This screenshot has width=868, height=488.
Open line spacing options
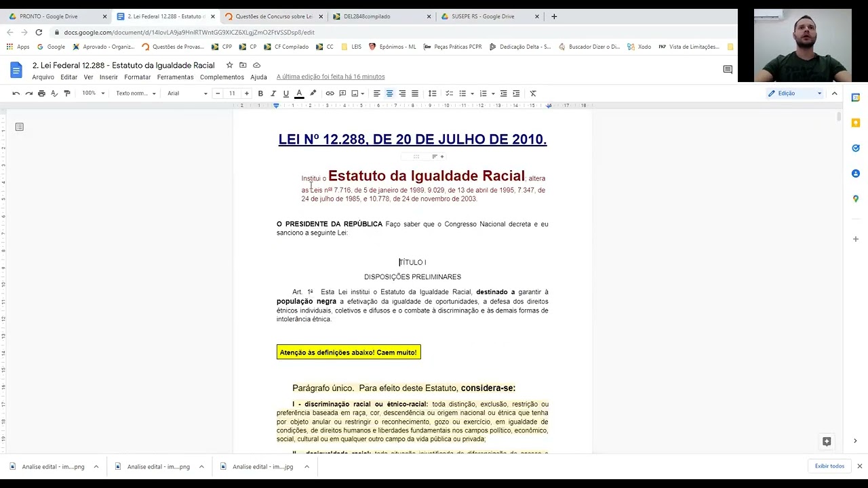pyautogui.click(x=432, y=94)
